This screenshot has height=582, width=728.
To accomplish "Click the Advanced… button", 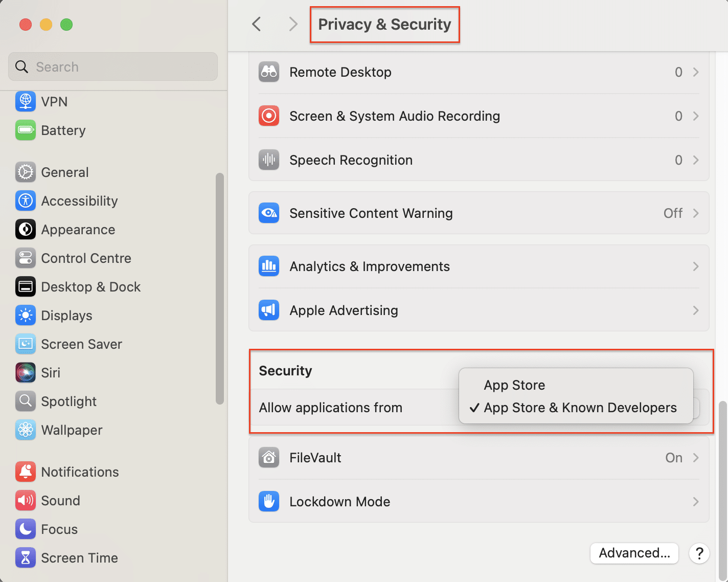I will click(634, 553).
